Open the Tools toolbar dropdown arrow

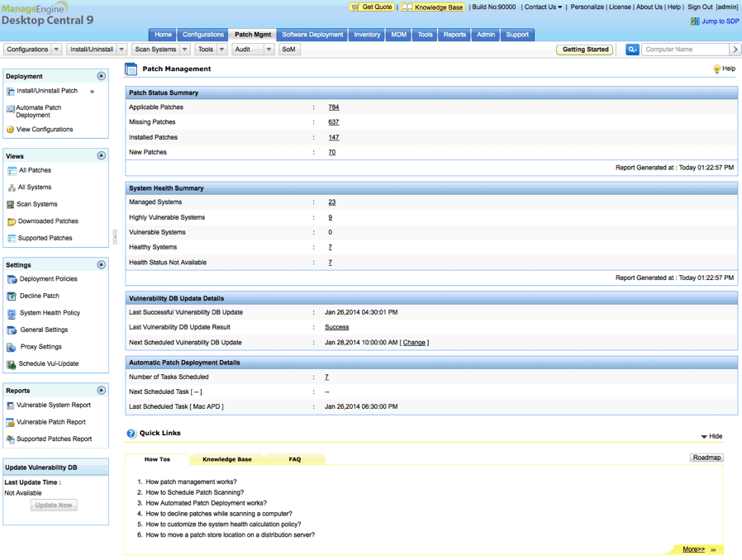coord(221,50)
